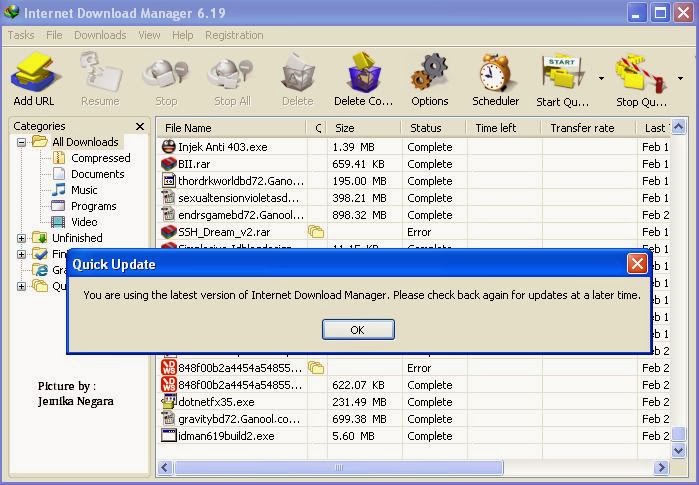Close the Categories panel
The height and width of the screenshot is (485, 699).
140,127
